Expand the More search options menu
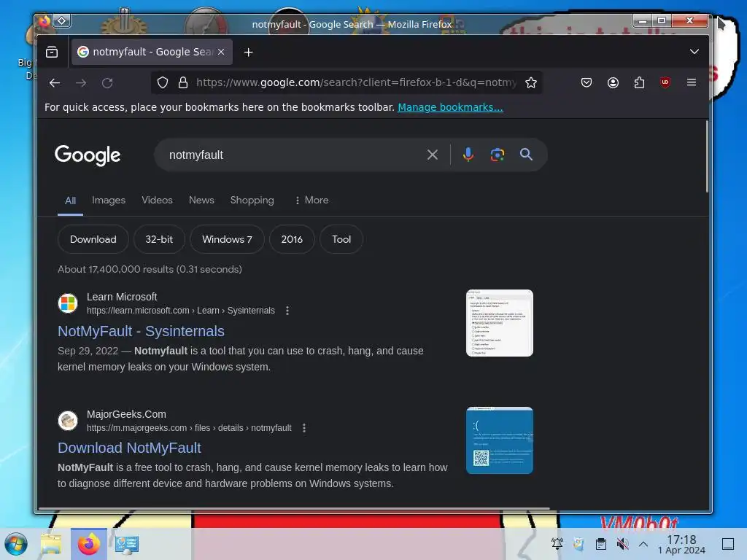This screenshot has width=747, height=560. (x=311, y=200)
